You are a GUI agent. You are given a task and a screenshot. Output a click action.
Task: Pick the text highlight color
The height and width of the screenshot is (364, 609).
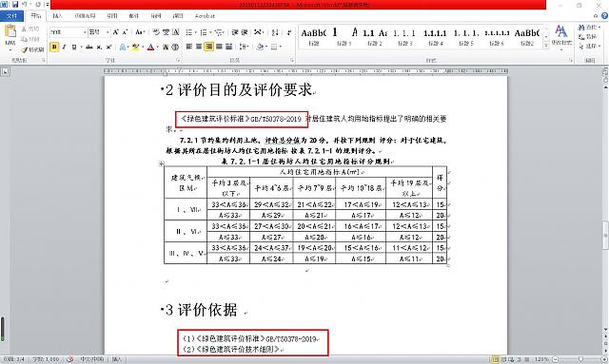(135, 47)
